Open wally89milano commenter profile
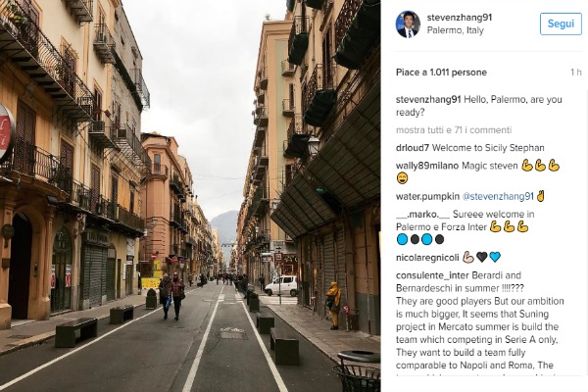Screen dimensions: 588x392 click(427, 166)
